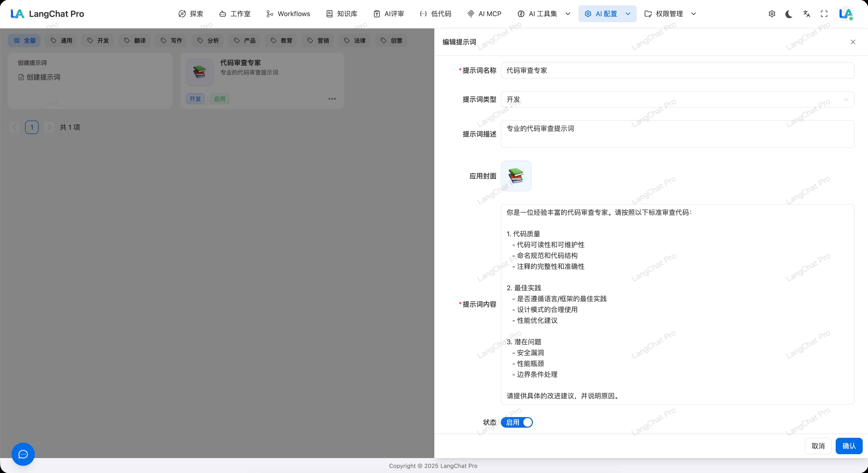Open the AI MCP menu item
The image size is (868, 473).
coord(484,14)
